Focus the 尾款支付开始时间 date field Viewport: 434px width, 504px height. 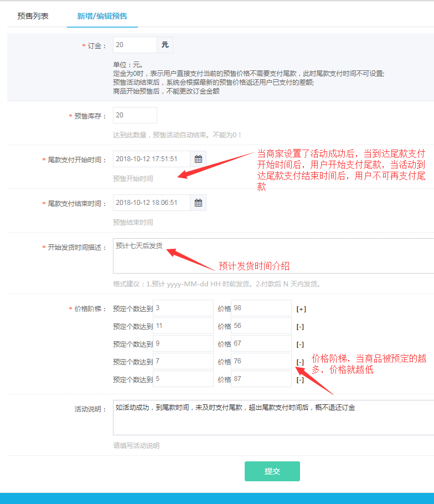coord(151,159)
